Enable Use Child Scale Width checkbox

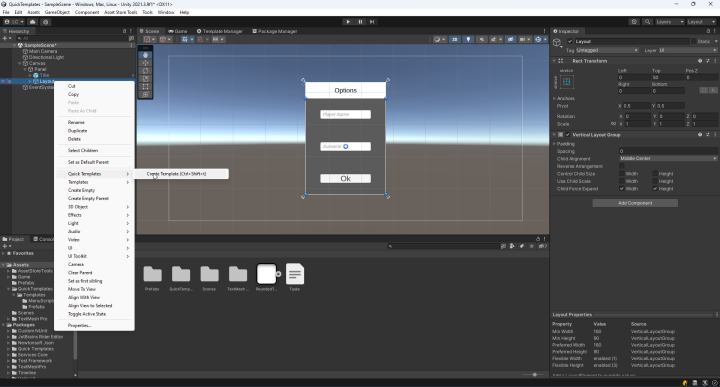622,181
